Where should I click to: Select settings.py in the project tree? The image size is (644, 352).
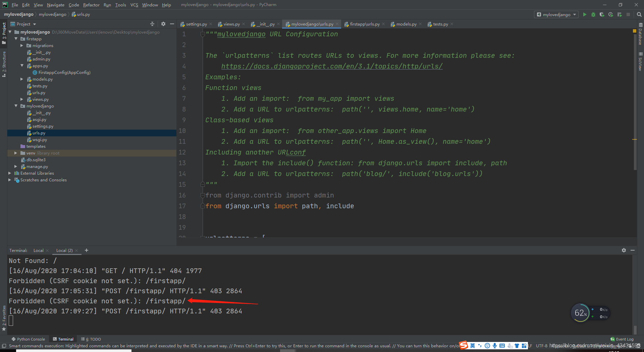[43, 126]
